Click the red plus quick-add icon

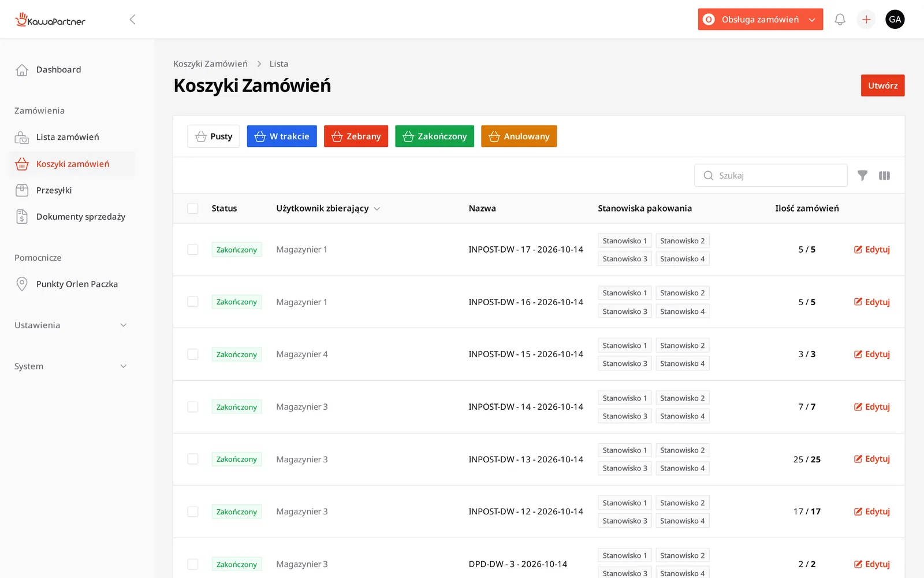[866, 20]
